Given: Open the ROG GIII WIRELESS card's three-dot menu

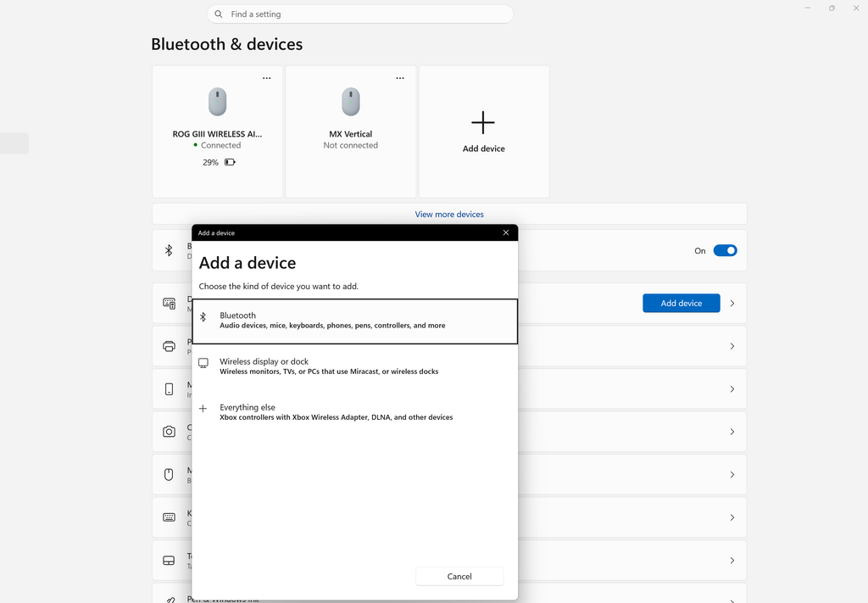Looking at the screenshot, I should [267, 78].
